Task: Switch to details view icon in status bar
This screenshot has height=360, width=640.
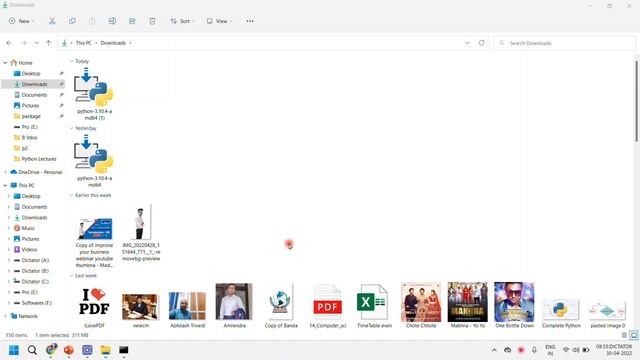Action: click(x=624, y=335)
